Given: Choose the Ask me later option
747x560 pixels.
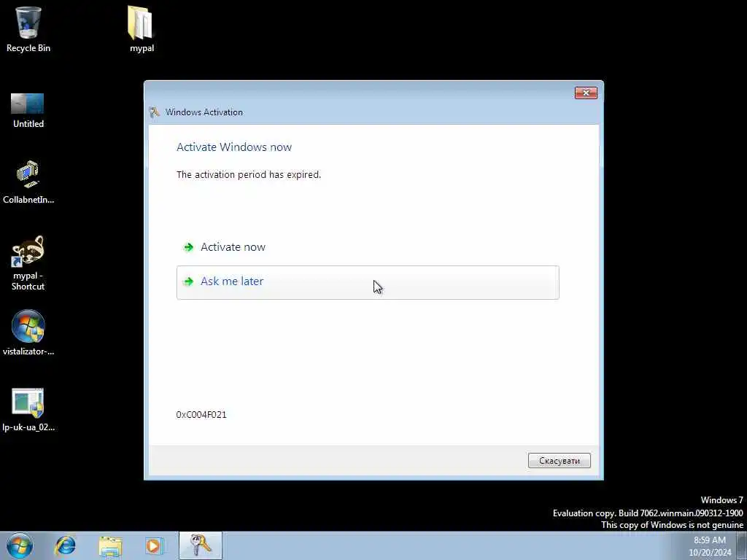Looking at the screenshot, I should [368, 282].
